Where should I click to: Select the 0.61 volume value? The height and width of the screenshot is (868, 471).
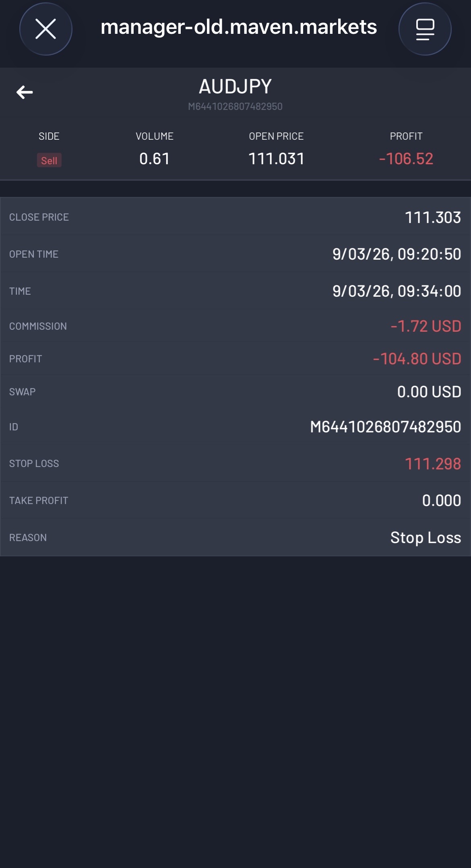(x=155, y=159)
